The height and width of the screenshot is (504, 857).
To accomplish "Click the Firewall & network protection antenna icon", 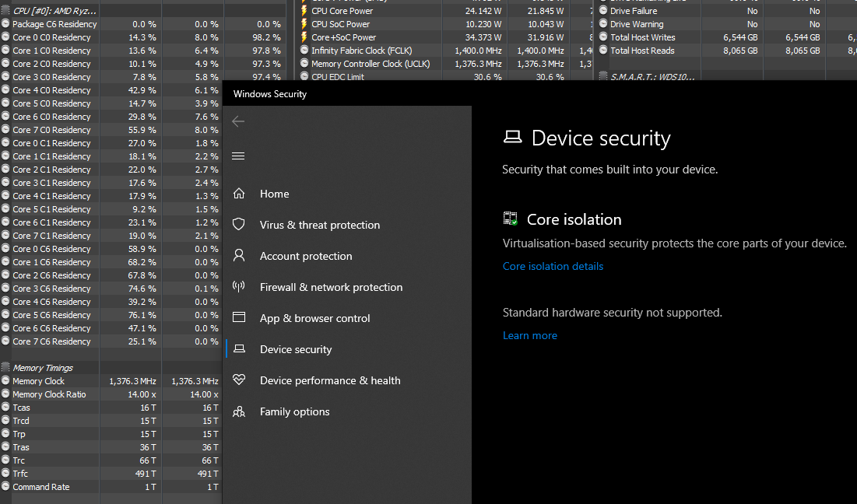I will click(239, 287).
